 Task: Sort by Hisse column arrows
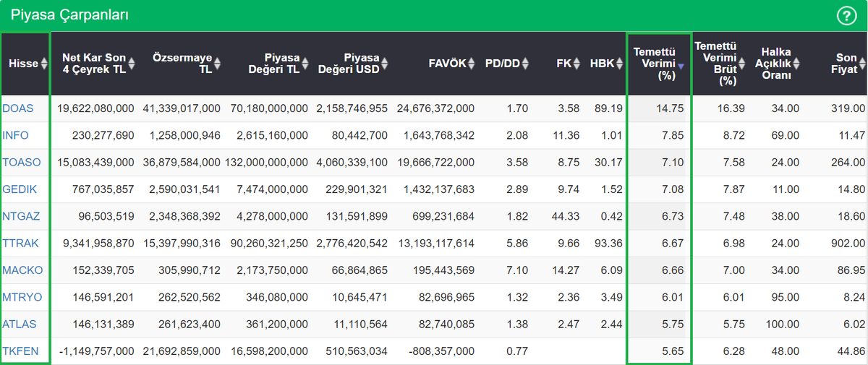click(x=44, y=64)
